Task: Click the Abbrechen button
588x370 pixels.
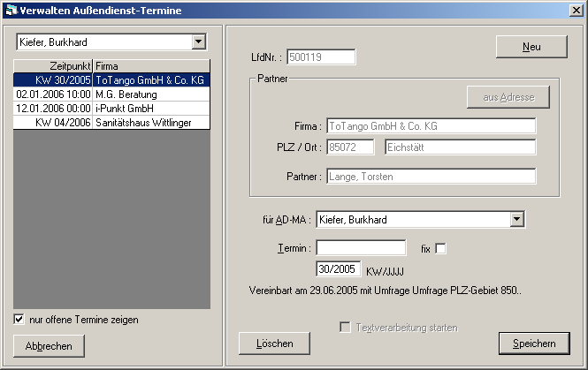Action: click(x=50, y=346)
